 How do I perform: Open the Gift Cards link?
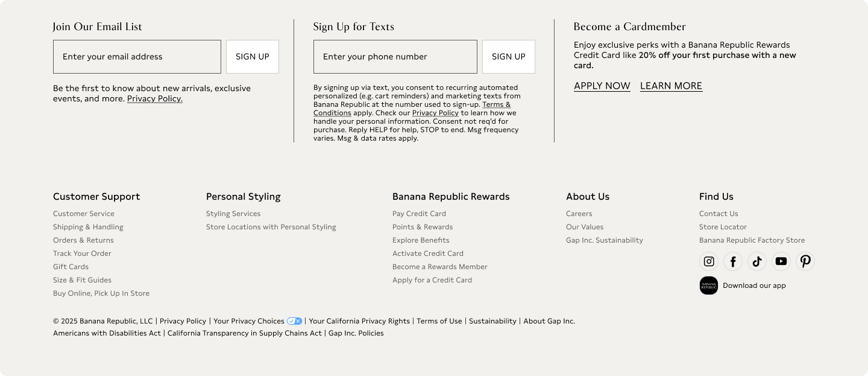click(x=71, y=267)
